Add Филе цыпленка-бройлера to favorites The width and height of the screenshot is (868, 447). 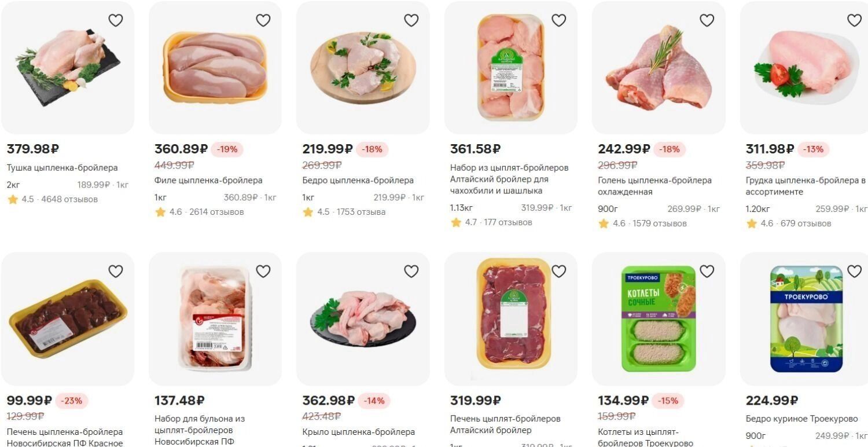coord(263,20)
